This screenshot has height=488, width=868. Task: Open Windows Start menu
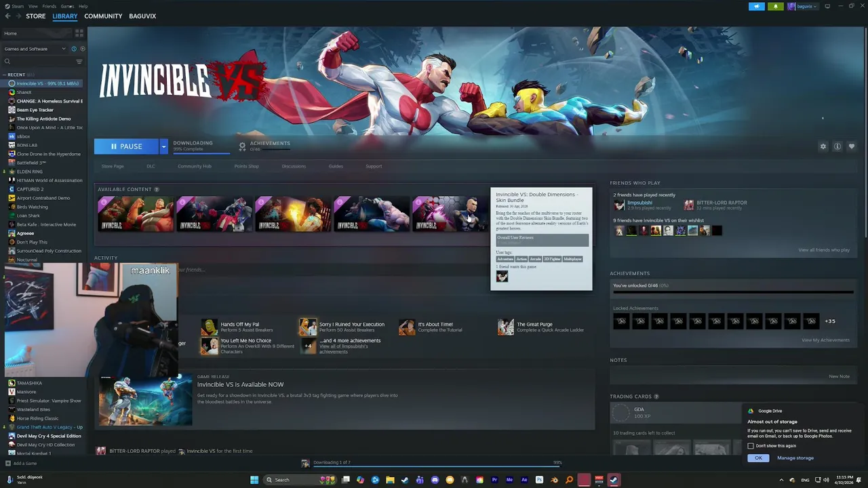coord(254,480)
